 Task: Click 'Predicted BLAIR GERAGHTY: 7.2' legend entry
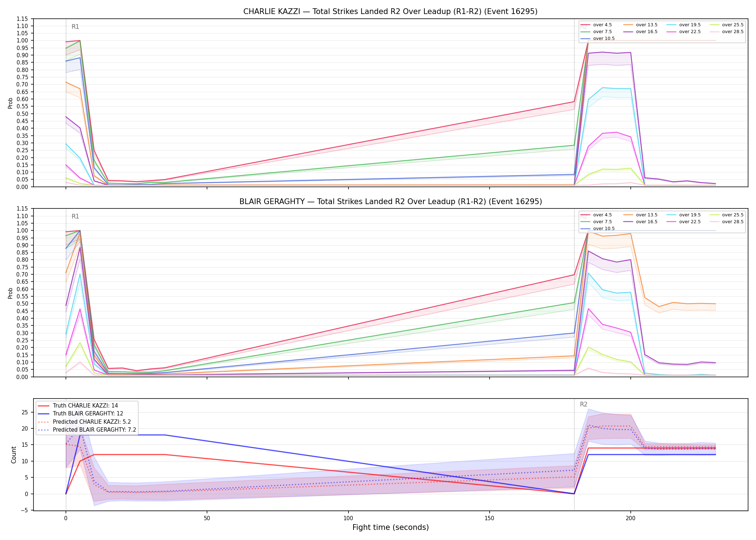tap(87, 430)
